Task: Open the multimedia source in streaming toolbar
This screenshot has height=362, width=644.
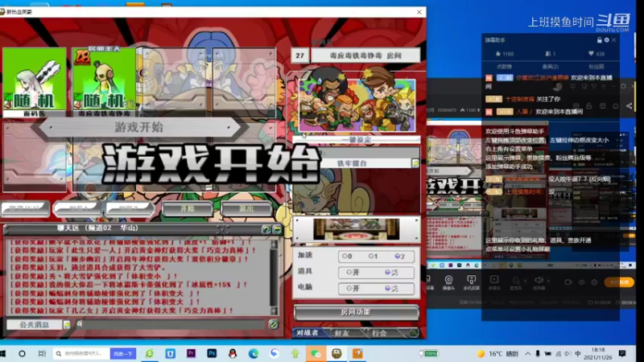Action: 494,282
